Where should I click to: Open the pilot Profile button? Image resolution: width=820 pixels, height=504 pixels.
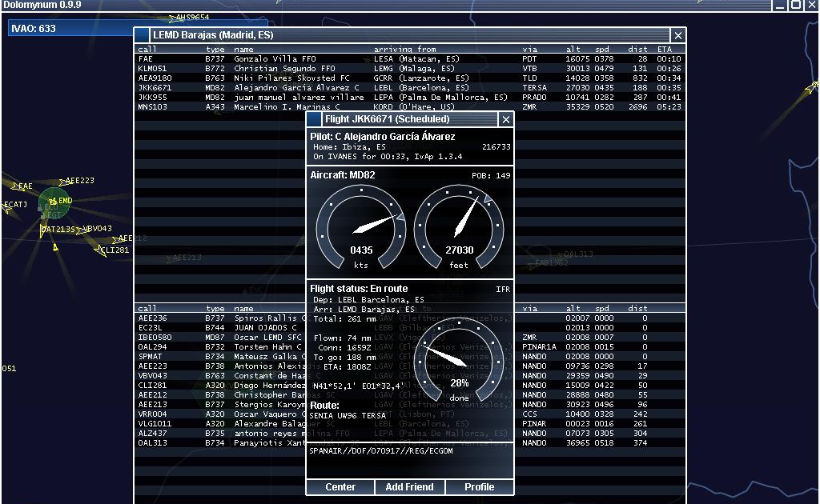point(479,486)
